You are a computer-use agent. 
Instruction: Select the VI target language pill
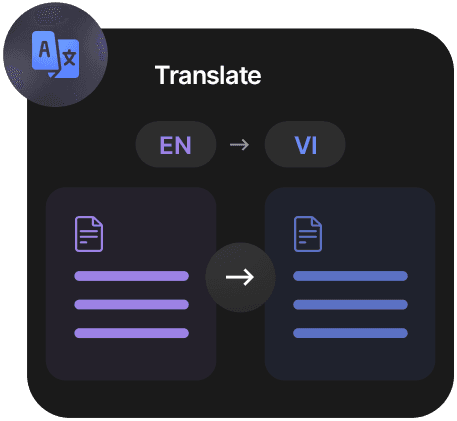(305, 144)
